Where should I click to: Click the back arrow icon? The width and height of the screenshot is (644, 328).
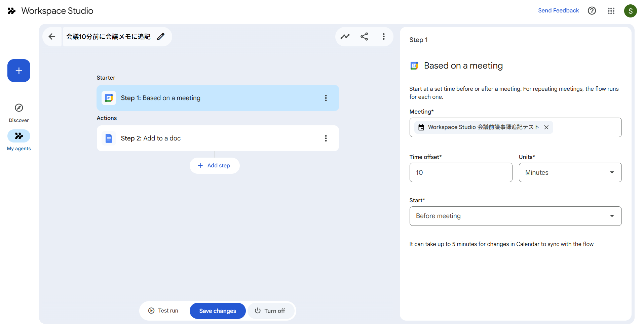coord(52,37)
